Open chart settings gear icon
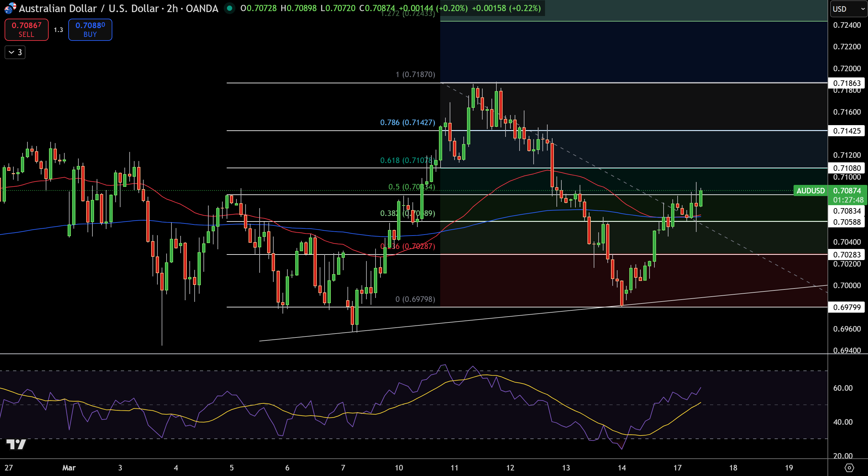 849,468
